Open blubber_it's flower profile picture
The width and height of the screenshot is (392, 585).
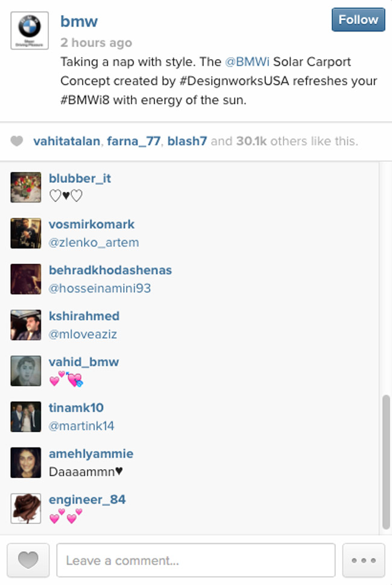(26, 188)
